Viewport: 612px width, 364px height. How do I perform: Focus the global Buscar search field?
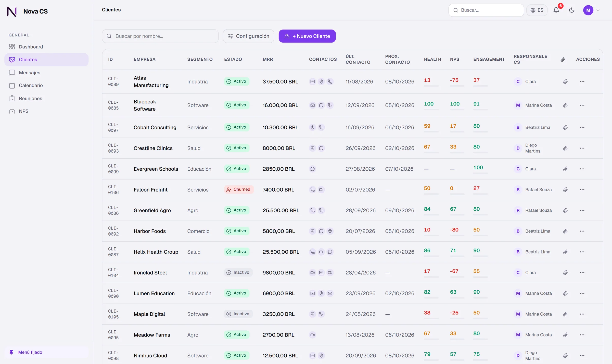(x=486, y=10)
